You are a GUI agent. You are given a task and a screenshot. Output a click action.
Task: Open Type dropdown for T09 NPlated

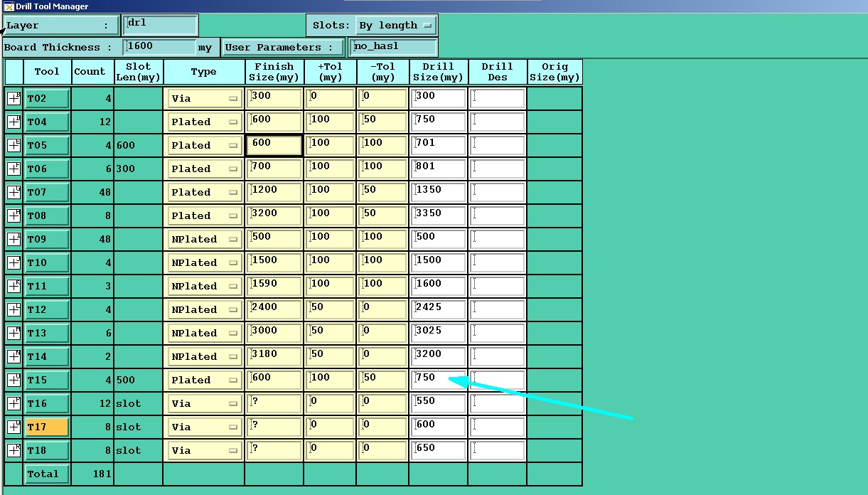(x=205, y=239)
